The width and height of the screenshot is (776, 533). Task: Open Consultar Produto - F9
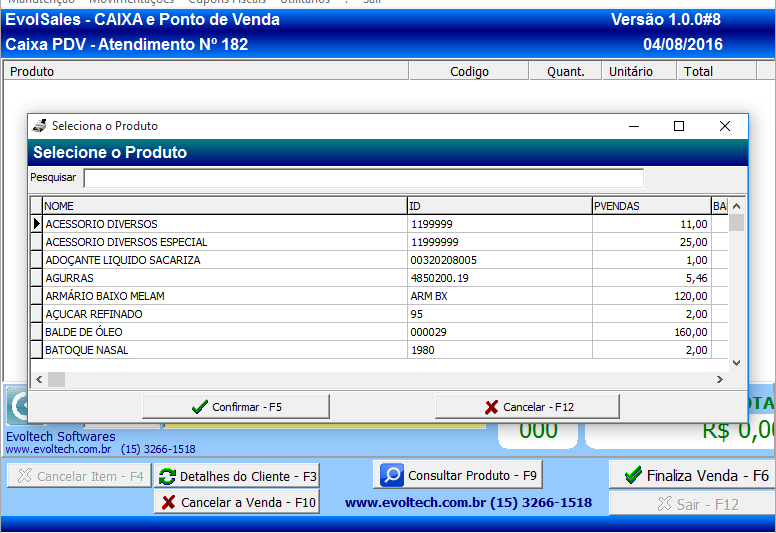click(x=458, y=475)
